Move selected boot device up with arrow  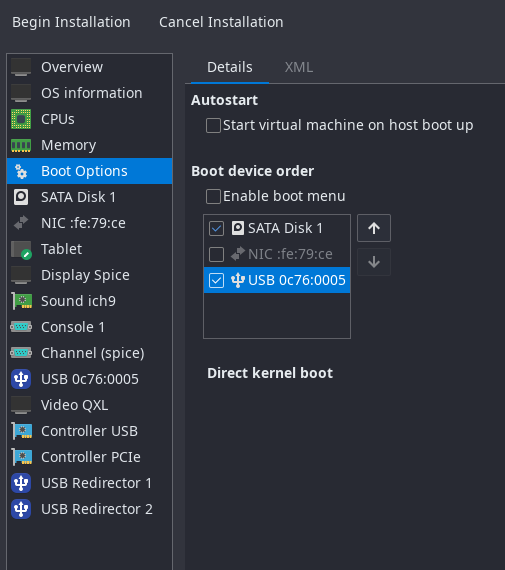point(374,228)
